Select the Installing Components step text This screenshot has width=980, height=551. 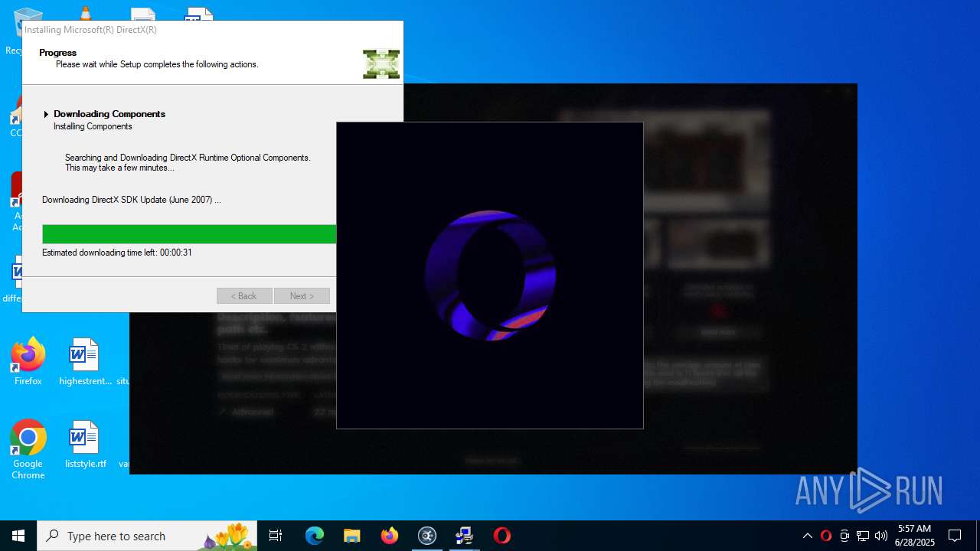93,126
